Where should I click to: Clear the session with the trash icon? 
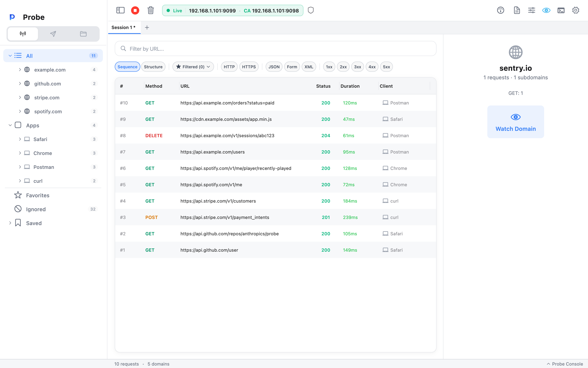point(151,10)
